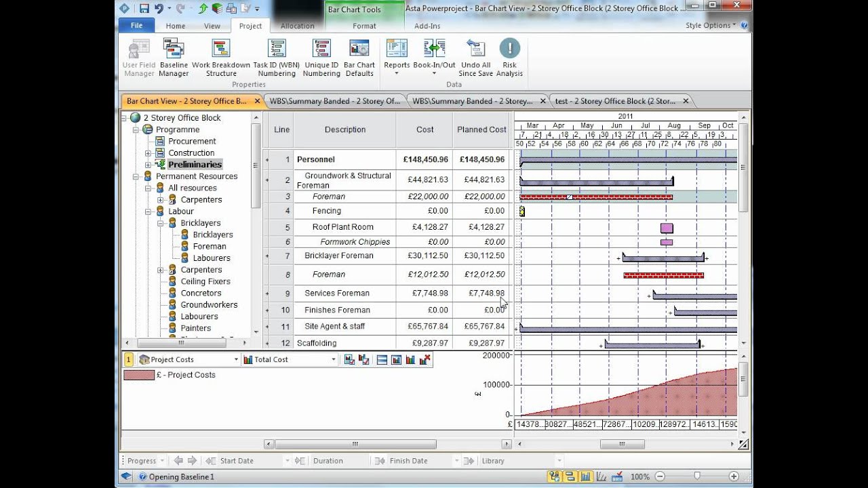Click red Foreman bar on line 8

pos(664,275)
